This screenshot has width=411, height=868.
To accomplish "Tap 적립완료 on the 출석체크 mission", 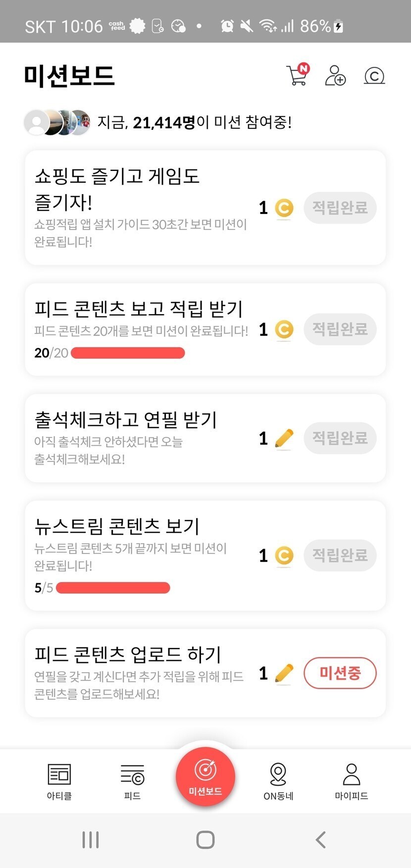I will point(340,438).
